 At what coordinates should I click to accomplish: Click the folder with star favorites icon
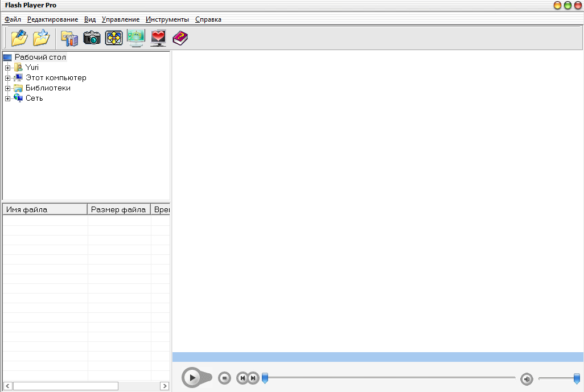(42, 38)
